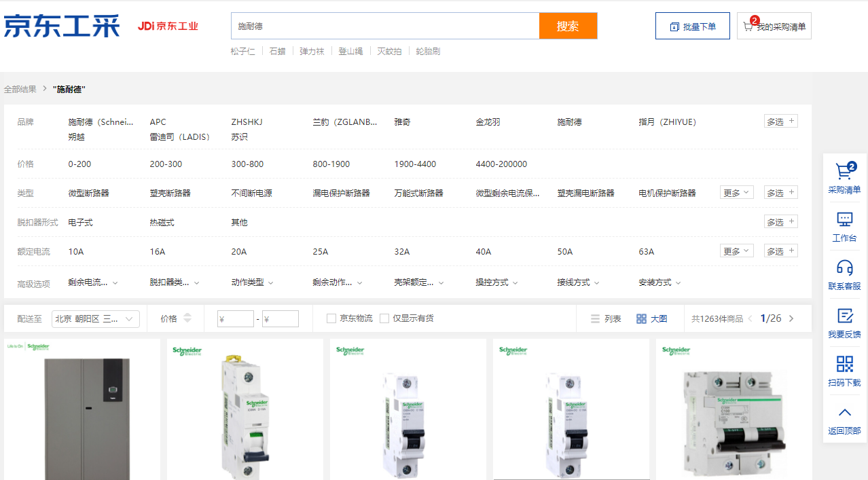Open the gray cabinet product thumbnail

82,409
